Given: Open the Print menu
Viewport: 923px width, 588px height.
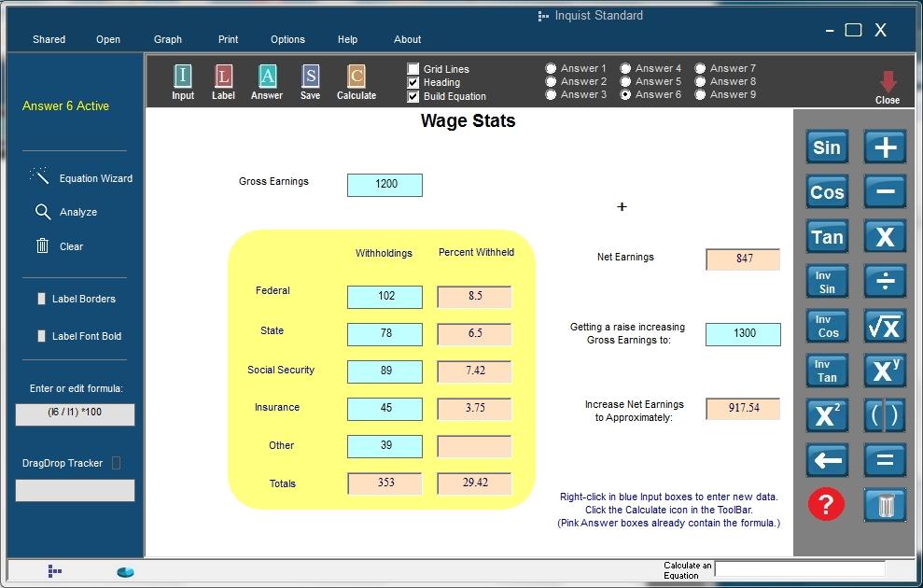Looking at the screenshot, I should (229, 39).
